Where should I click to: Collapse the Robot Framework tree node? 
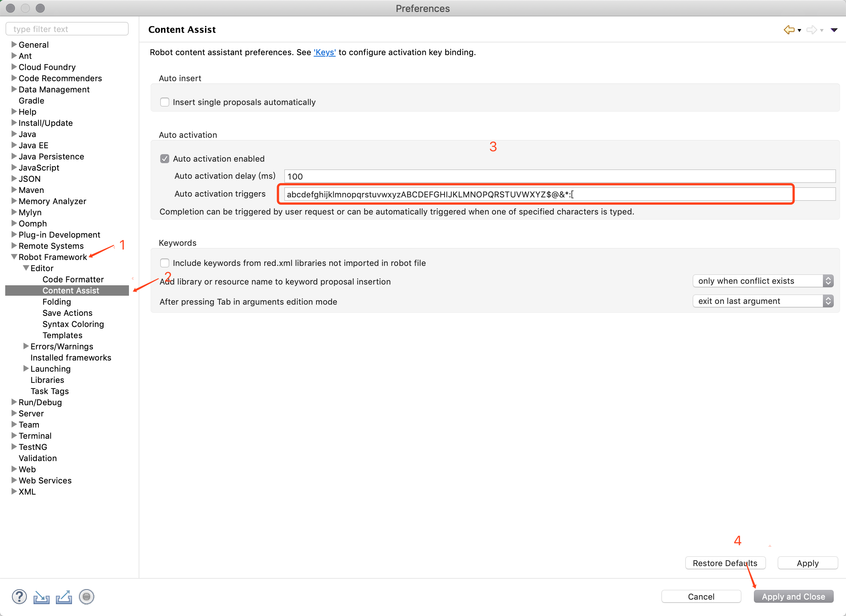click(x=14, y=257)
